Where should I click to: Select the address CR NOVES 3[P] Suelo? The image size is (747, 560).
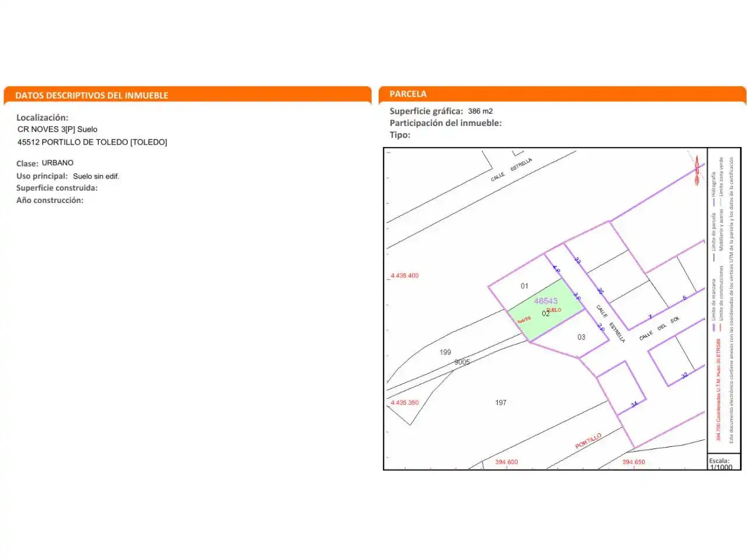[57, 129]
